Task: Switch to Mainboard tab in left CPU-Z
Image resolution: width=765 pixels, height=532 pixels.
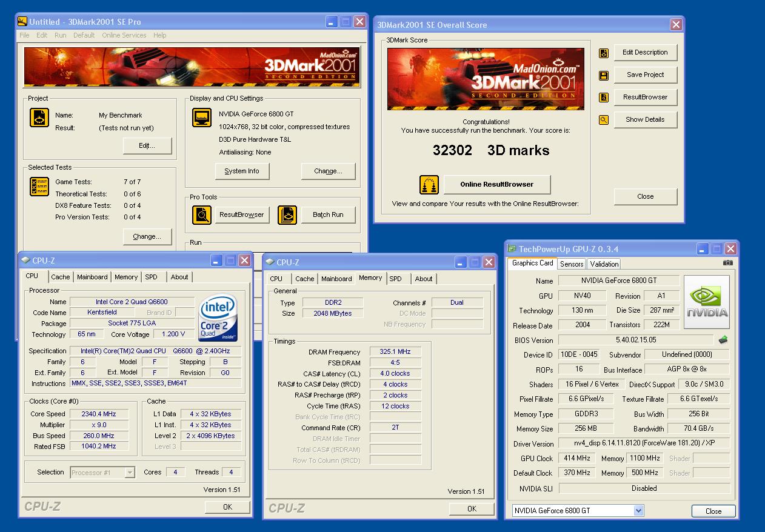Action: click(92, 277)
